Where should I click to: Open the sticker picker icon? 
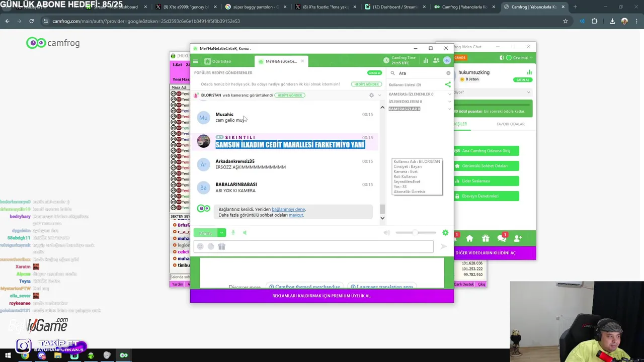(211, 246)
